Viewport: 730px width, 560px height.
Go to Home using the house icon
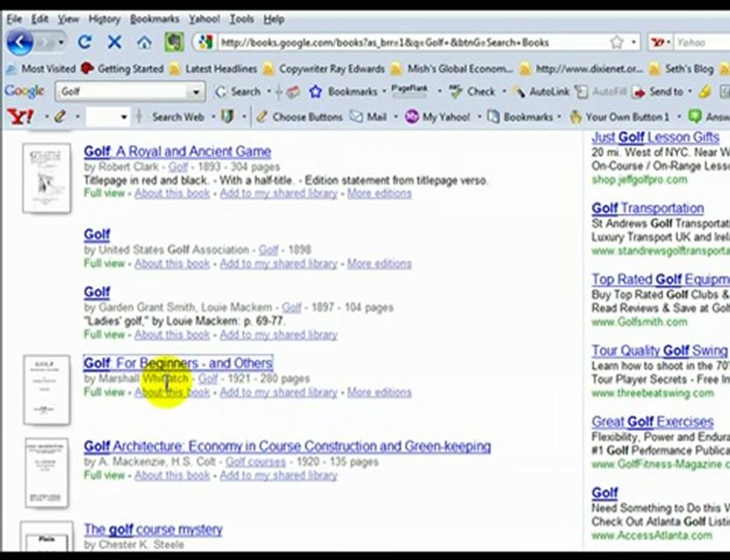point(145,43)
